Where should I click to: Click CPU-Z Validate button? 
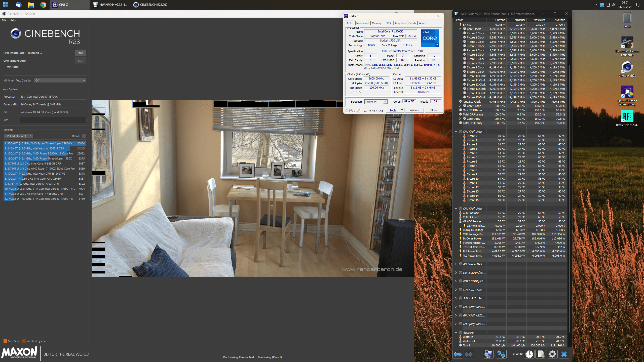(x=414, y=110)
